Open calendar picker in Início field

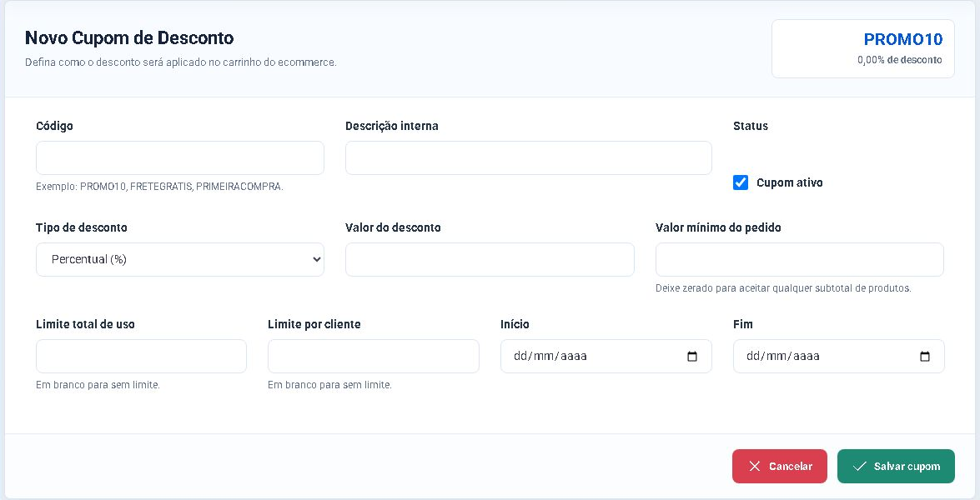692,357
